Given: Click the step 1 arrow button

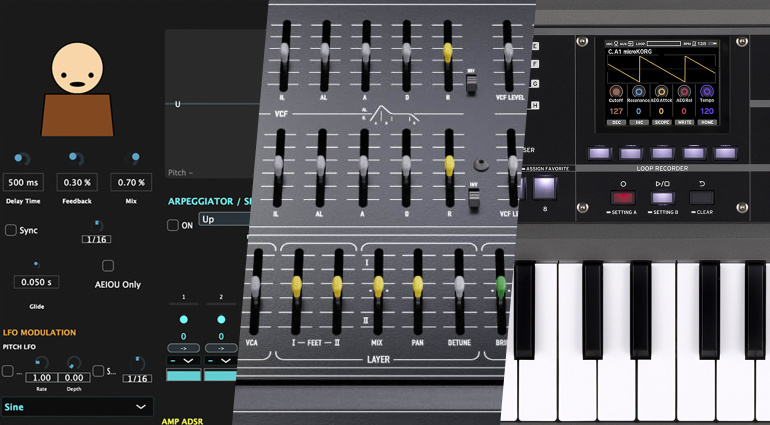Looking at the screenshot, I should (184, 348).
